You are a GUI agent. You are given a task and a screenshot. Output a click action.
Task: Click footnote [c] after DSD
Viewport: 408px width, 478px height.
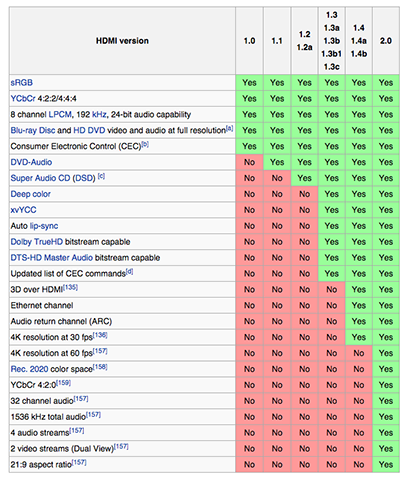click(x=101, y=176)
